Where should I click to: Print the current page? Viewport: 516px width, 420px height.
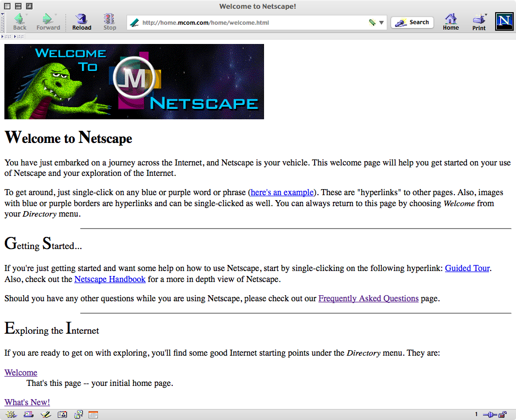[479, 22]
